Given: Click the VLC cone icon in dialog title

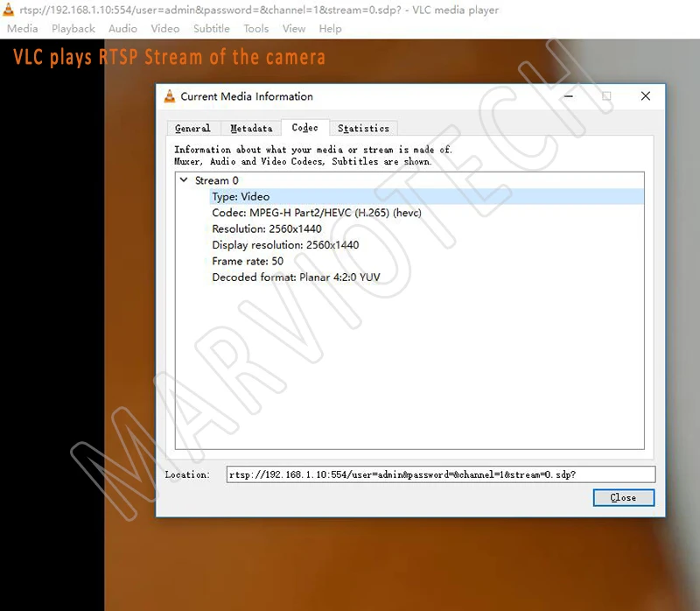Looking at the screenshot, I should (170, 96).
